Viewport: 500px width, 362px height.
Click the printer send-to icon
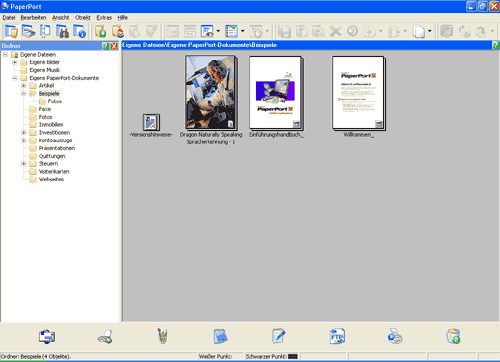point(395,336)
